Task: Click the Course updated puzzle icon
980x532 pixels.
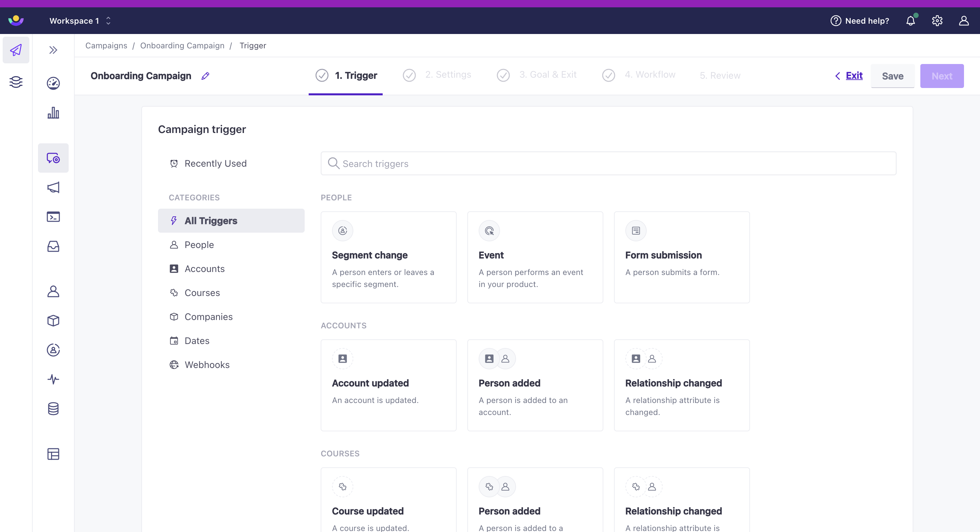Action: click(x=342, y=486)
